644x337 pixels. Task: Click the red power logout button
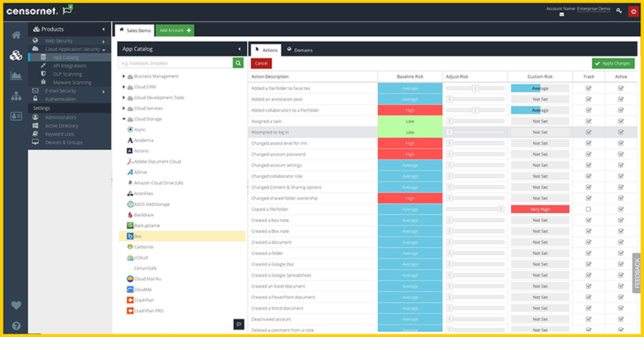coord(633,11)
